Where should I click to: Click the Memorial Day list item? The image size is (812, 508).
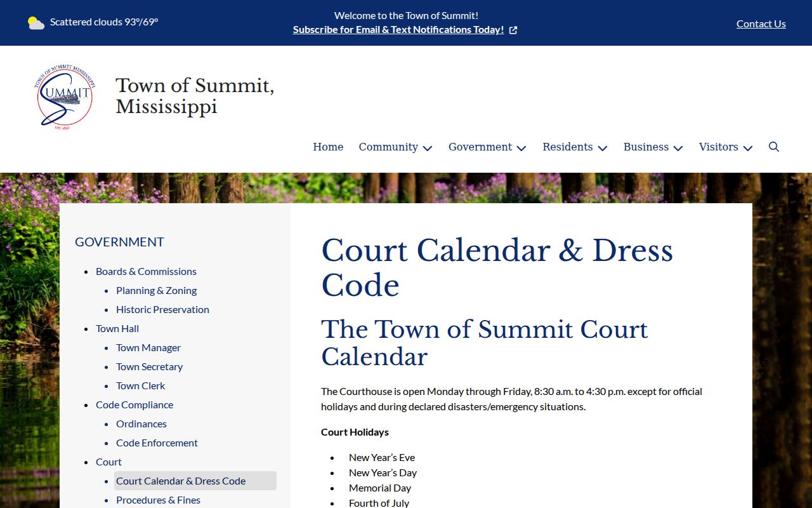point(380,488)
